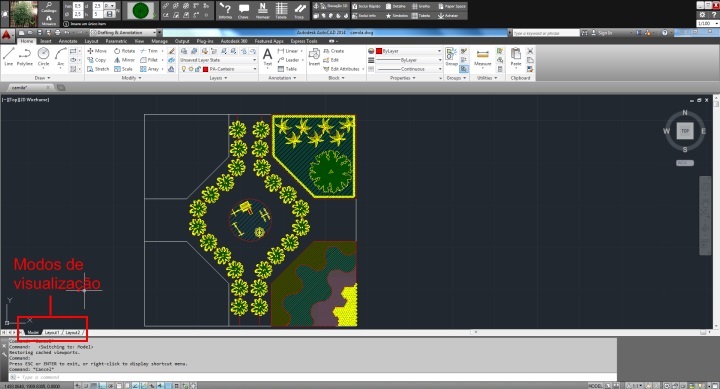Activate the Fillet command
The width and height of the screenshot is (720, 389).
149,60
